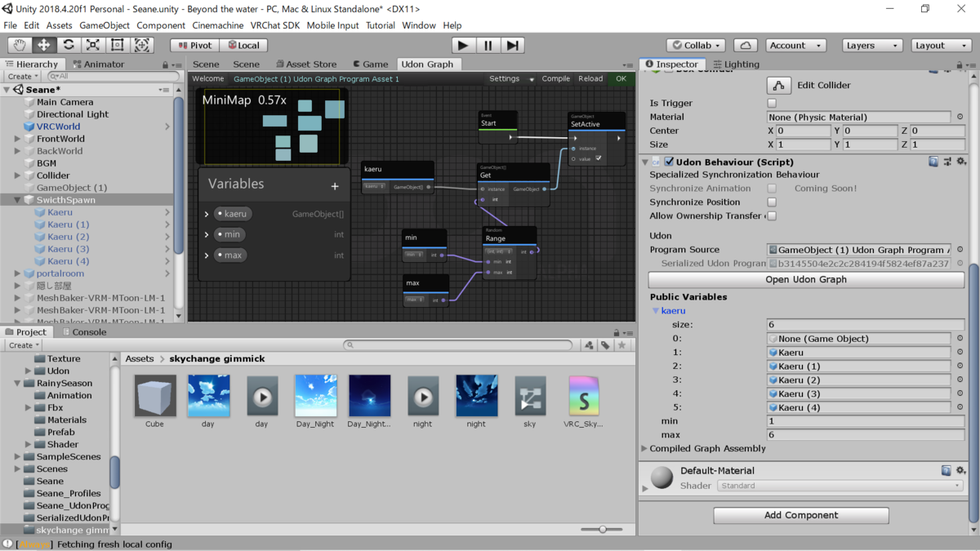
Task: Expand the min variable entry
Action: pos(207,234)
